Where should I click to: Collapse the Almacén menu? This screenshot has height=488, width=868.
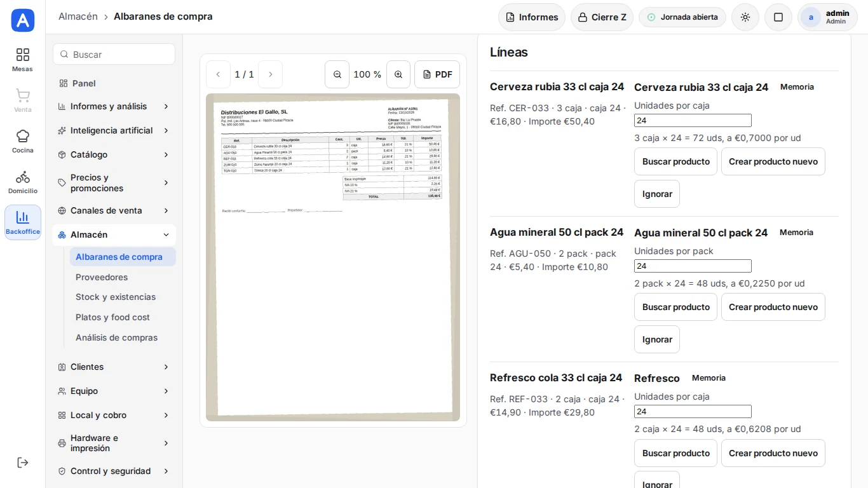[x=114, y=234]
